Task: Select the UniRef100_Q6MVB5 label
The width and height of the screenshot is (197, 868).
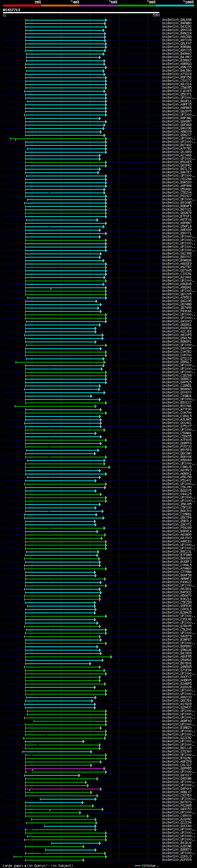Action: coord(177,769)
